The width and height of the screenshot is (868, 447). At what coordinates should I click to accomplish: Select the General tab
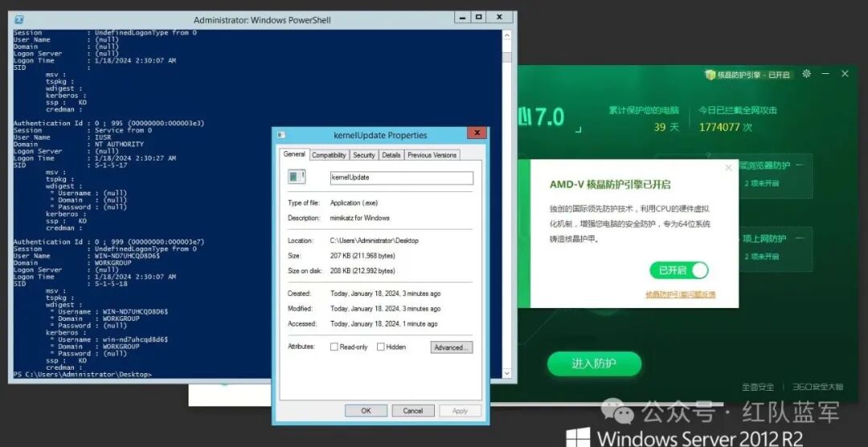[294, 154]
